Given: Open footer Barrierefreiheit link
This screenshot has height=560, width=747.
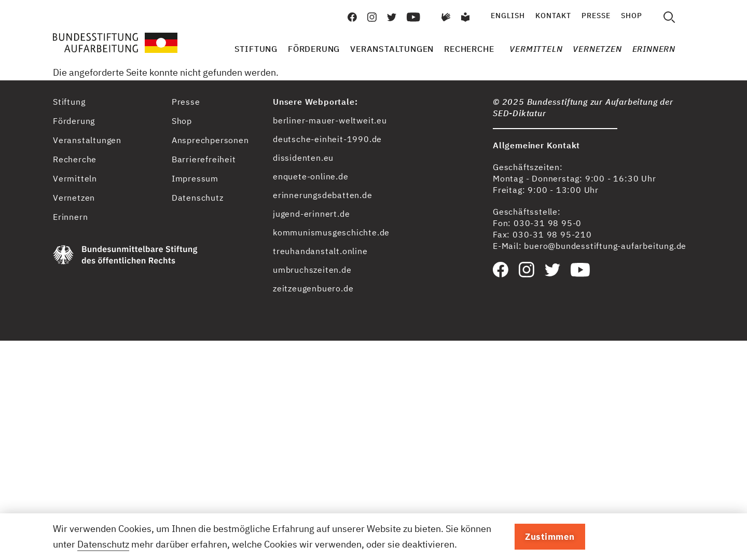Looking at the screenshot, I should [203, 159].
